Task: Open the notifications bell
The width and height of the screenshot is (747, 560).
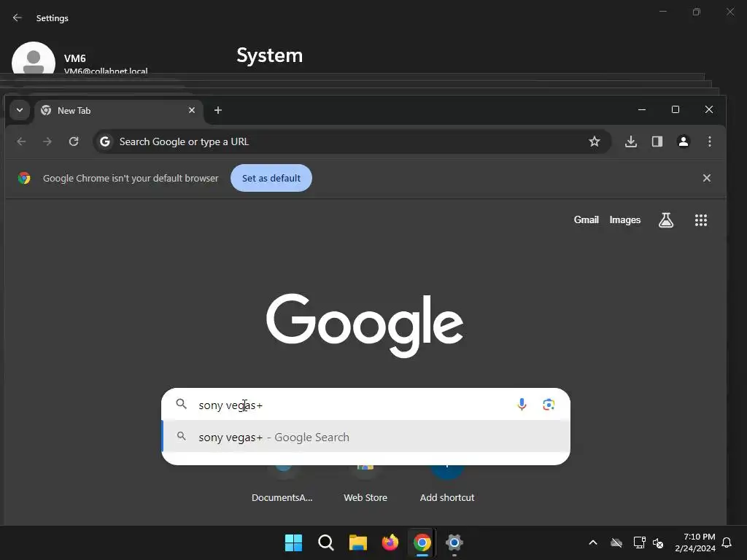Action: click(x=727, y=542)
